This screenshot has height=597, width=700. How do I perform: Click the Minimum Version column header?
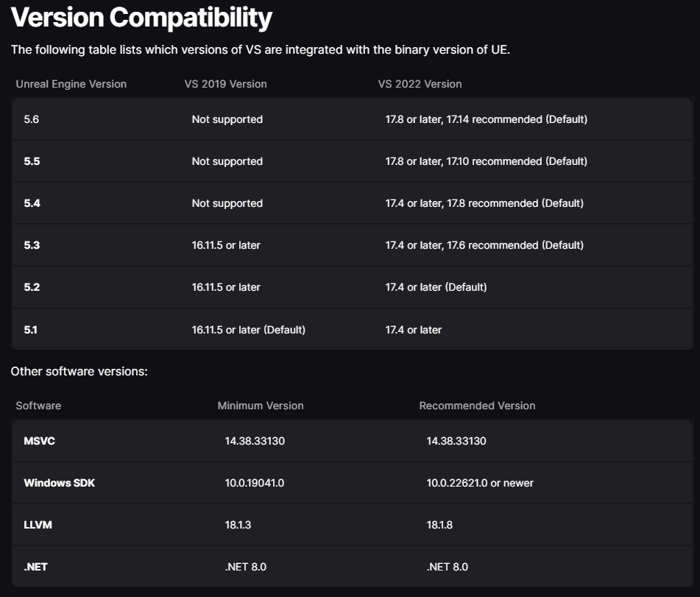pyautogui.click(x=261, y=406)
